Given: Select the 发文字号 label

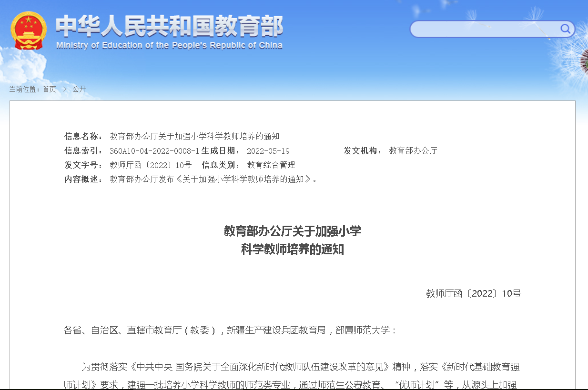Looking at the screenshot, I should [x=83, y=165].
